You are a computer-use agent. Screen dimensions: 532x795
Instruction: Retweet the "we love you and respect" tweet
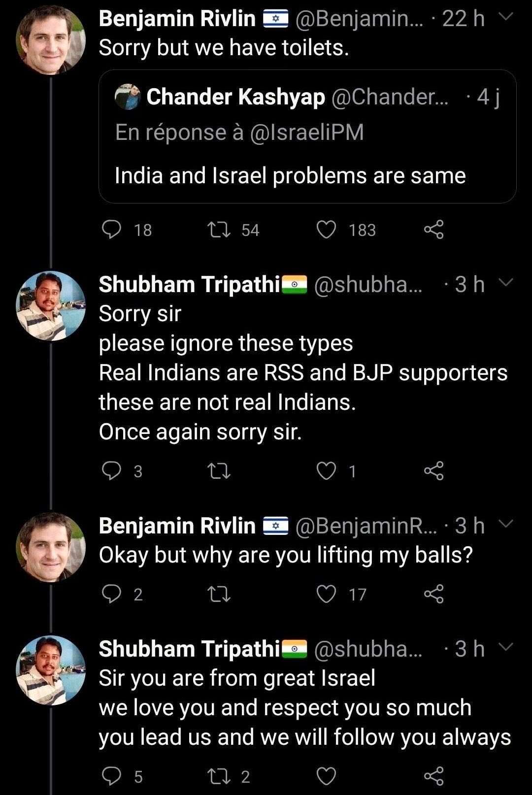coord(219,776)
